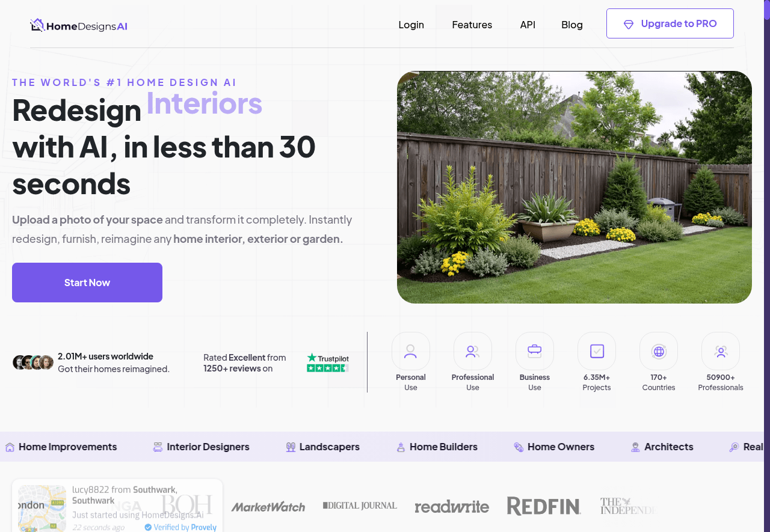Viewport: 770px width, 532px height.
Task: Click the Home Owners category icon
Action: [x=518, y=447]
